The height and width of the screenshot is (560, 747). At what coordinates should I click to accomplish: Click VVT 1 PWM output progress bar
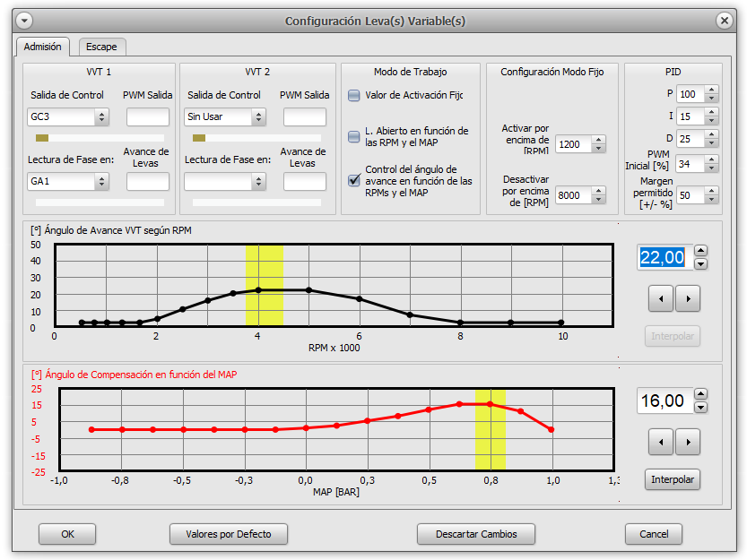pos(100,138)
